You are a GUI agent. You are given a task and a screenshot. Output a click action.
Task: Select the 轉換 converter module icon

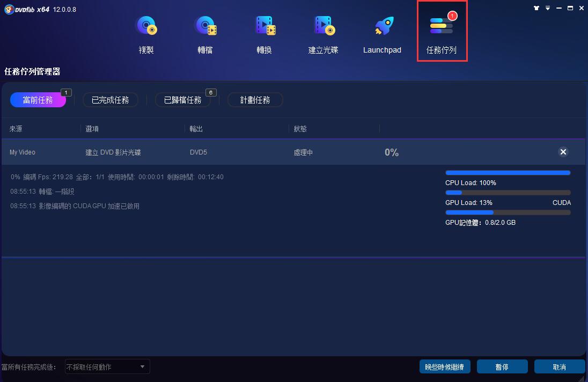tap(264, 26)
